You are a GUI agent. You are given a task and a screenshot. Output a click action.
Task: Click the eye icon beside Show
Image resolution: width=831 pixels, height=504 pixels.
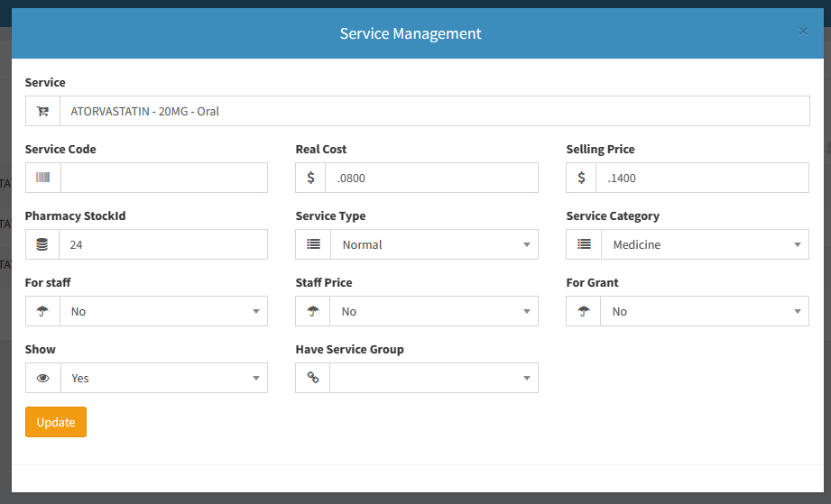[42, 379]
